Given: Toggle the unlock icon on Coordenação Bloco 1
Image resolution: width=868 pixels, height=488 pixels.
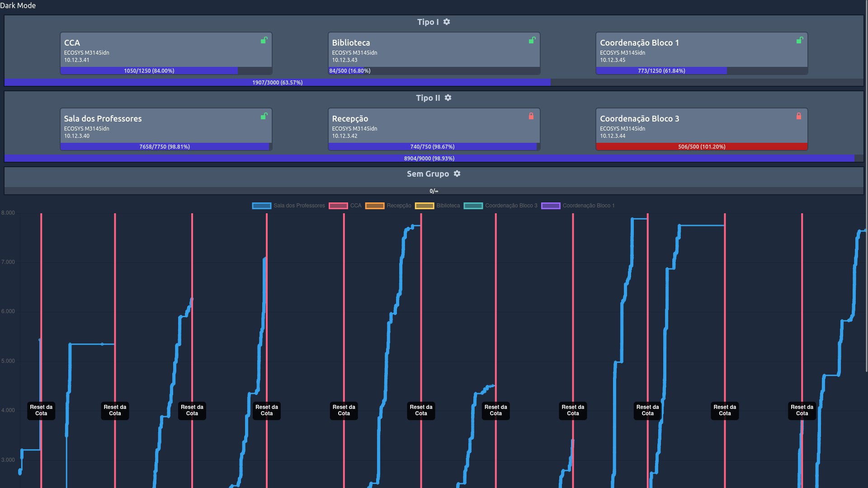Looking at the screenshot, I should pyautogui.click(x=800, y=40).
